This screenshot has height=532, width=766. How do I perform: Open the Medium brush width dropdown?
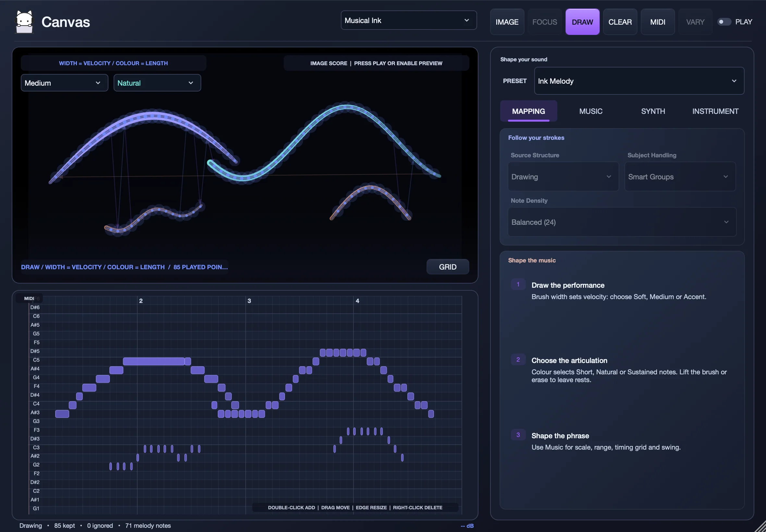(64, 83)
